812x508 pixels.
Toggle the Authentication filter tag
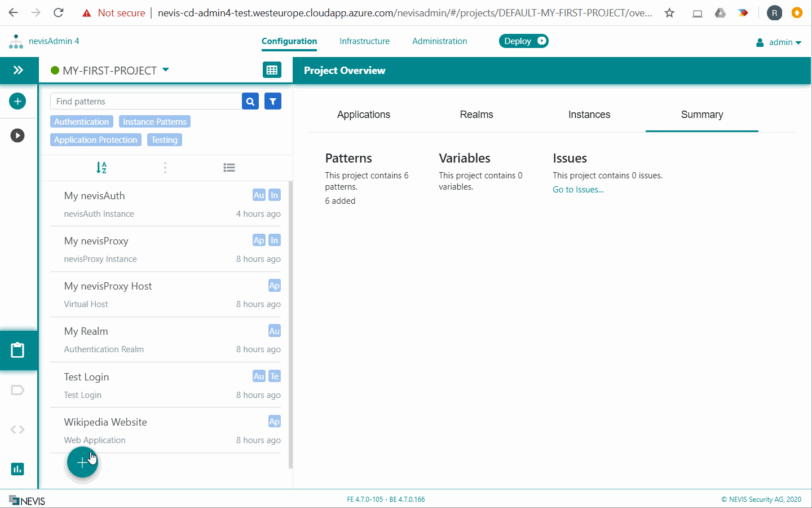point(82,122)
